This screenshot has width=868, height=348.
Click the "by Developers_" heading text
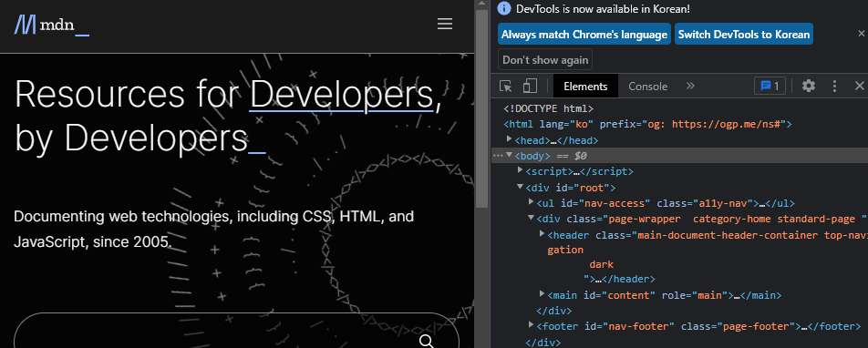click(140, 138)
